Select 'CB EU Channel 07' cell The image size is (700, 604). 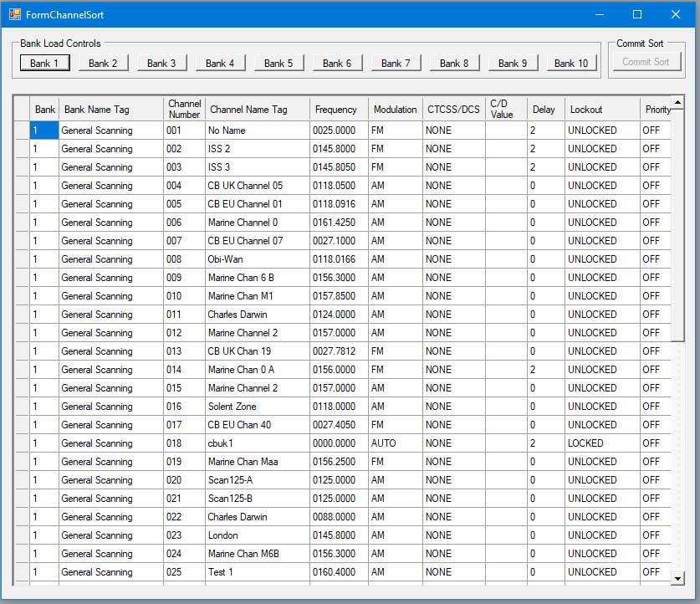pos(257,241)
